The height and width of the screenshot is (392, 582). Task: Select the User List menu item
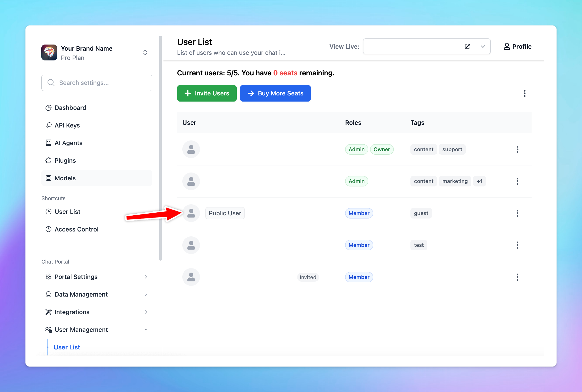[x=67, y=211]
